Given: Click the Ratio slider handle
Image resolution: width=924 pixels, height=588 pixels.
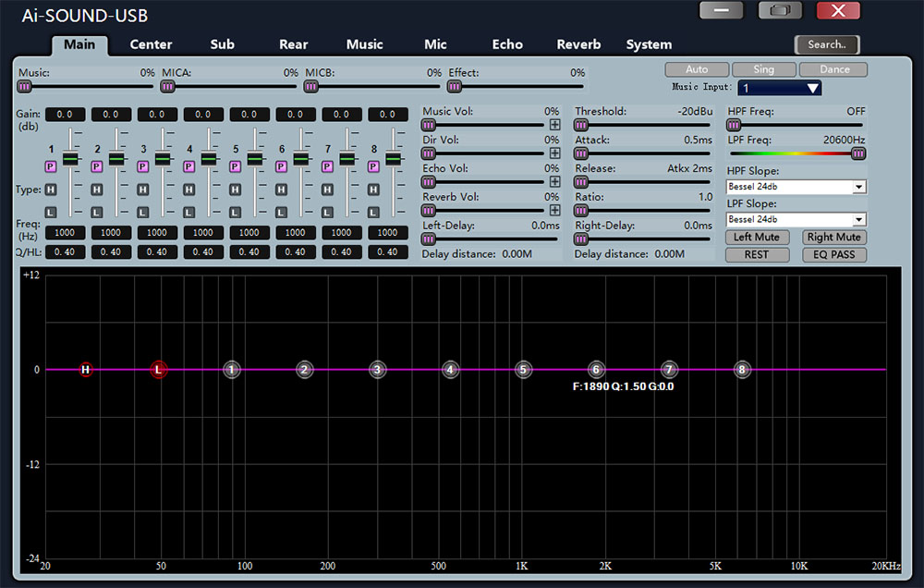Looking at the screenshot, I should pyautogui.click(x=581, y=211).
